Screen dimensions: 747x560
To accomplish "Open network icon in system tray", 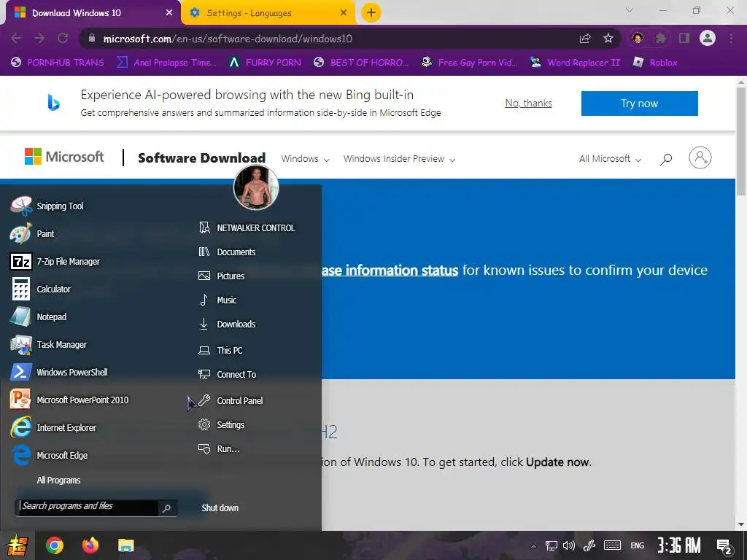I will coord(551,545).
